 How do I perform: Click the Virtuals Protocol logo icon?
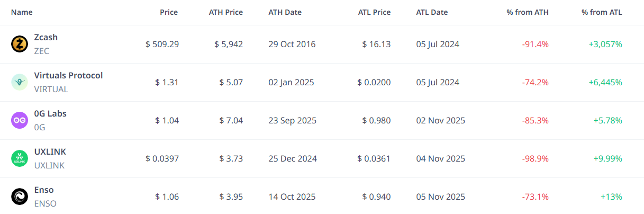click(20, 82)
